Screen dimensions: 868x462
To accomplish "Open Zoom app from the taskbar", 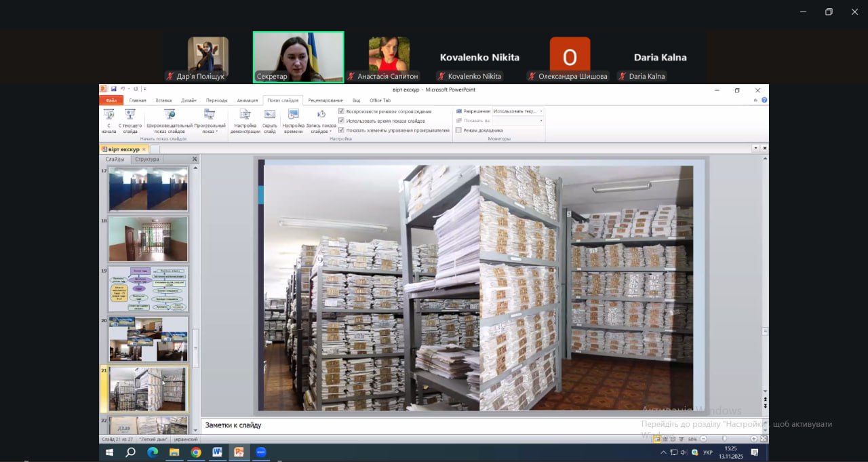I will coord(260,453).
